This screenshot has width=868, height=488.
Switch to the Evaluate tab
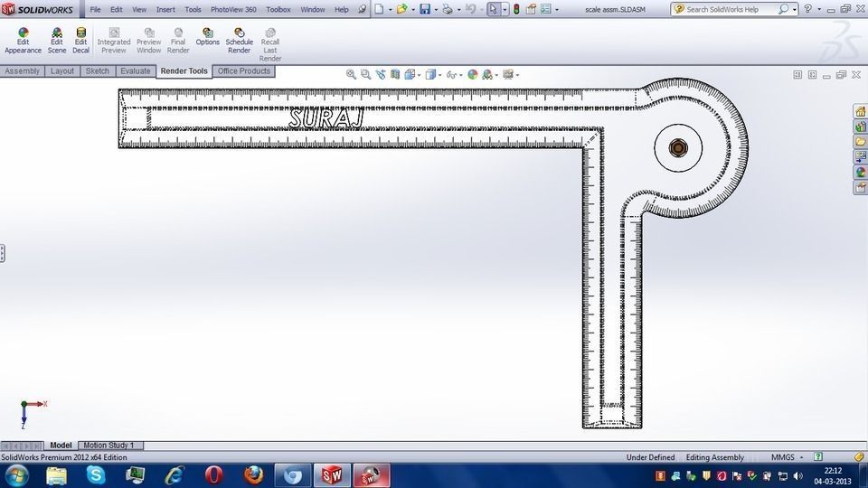pos(135,70)
